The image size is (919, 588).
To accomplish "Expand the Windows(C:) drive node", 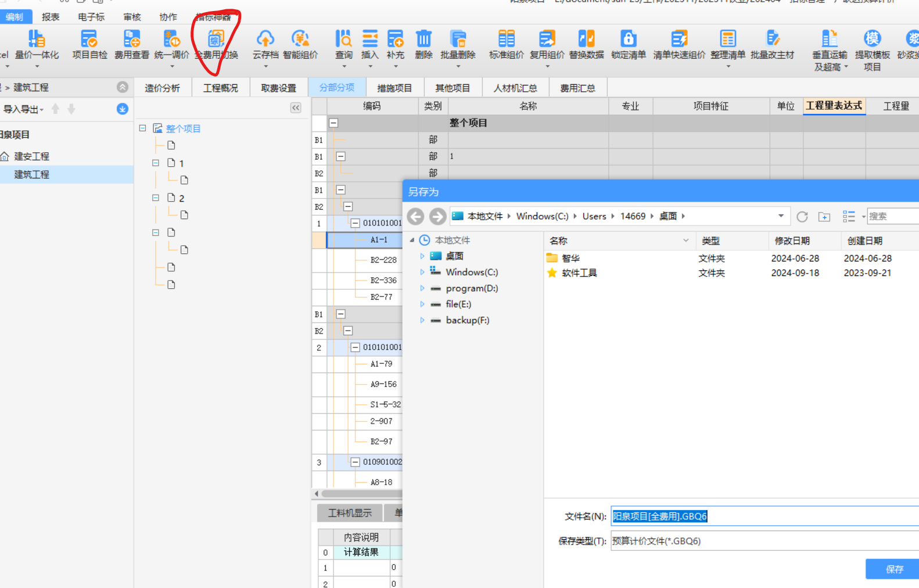I will tap(422, 272).
